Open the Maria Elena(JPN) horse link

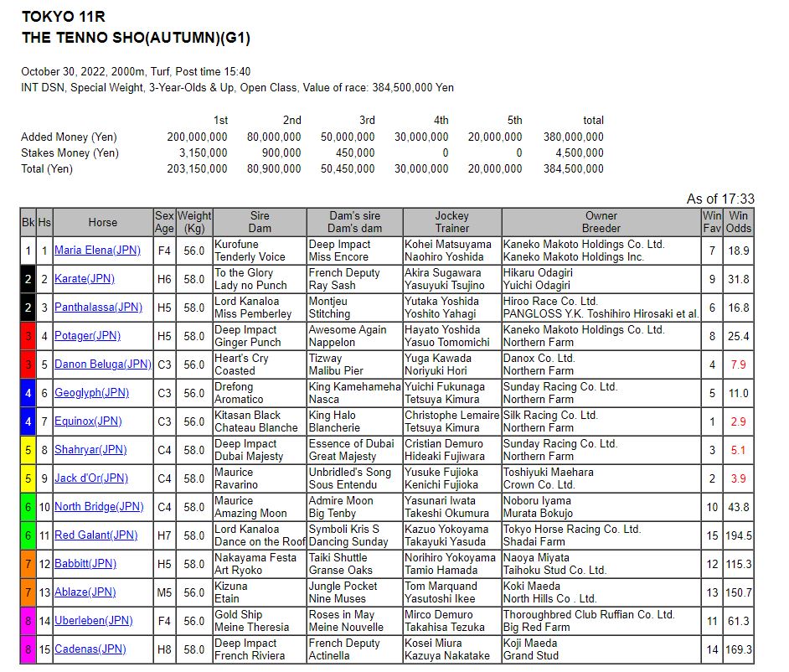98,251
